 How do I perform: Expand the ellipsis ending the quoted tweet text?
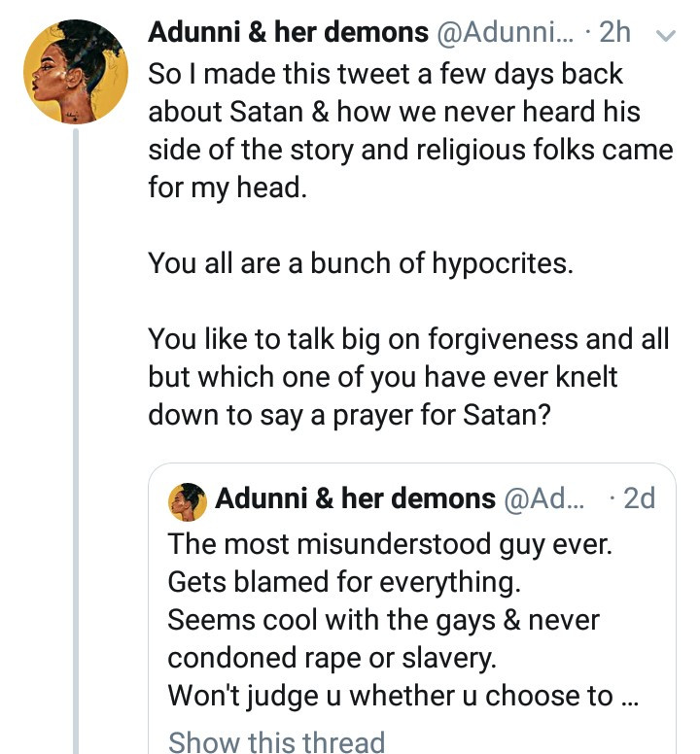[x=627, y=697]
